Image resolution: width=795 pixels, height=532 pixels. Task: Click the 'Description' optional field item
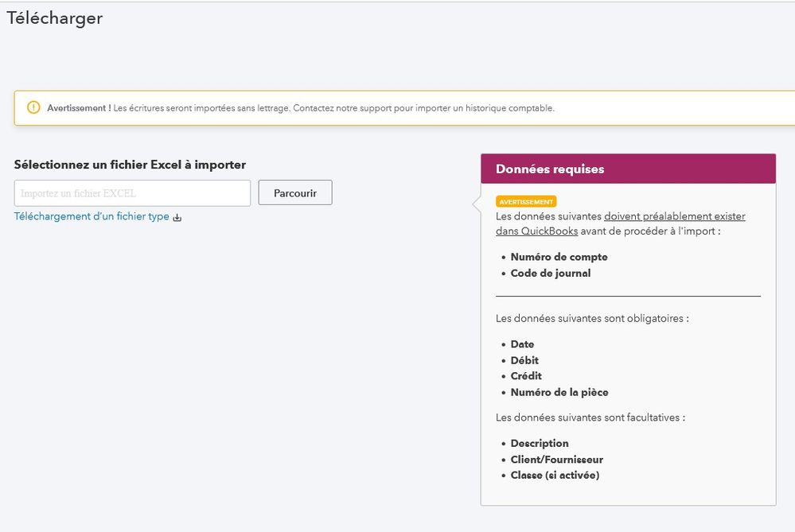tap(540, 443)
